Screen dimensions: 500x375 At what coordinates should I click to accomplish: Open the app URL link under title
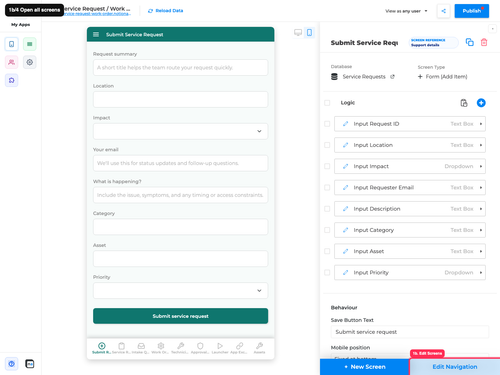tap(97, 14)
